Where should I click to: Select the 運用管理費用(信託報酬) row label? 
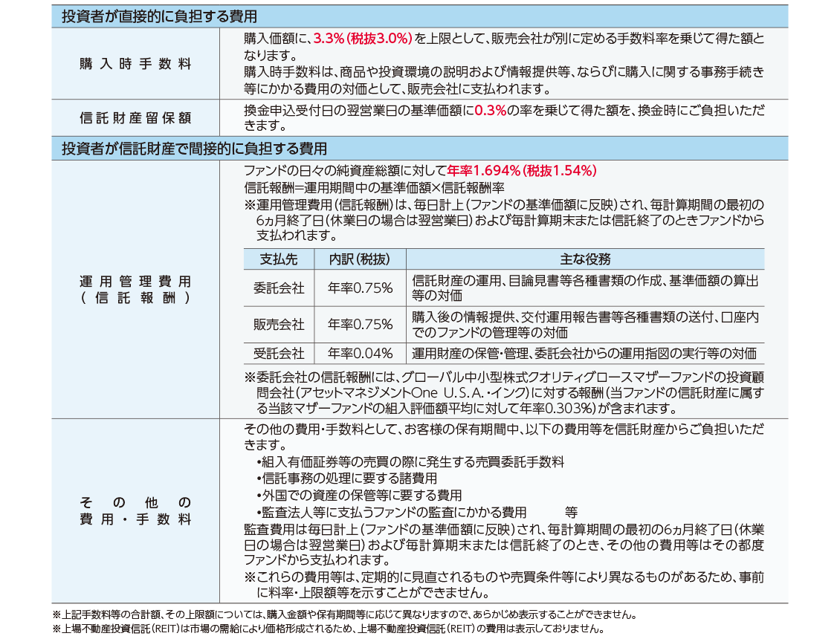(135, 290)
